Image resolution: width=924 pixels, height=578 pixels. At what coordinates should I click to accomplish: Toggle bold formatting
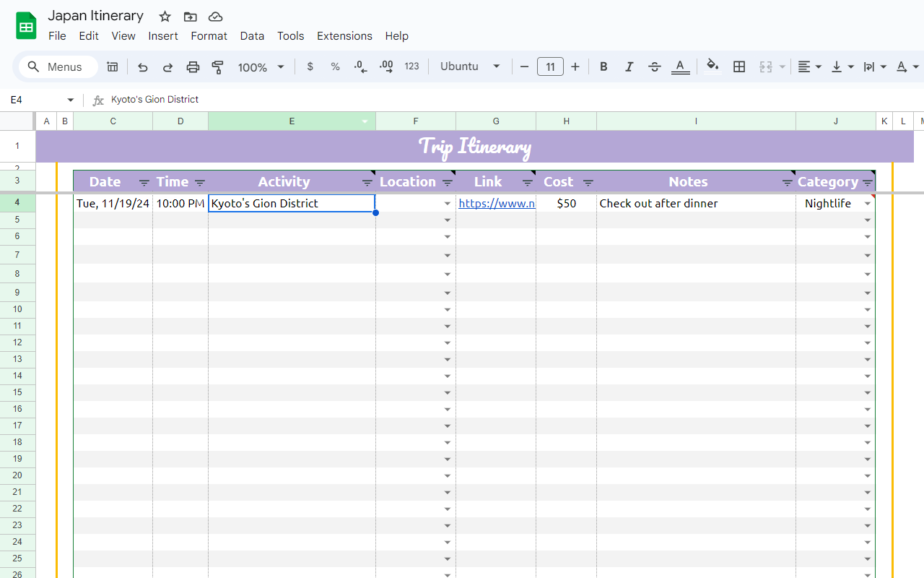[603, 66]
